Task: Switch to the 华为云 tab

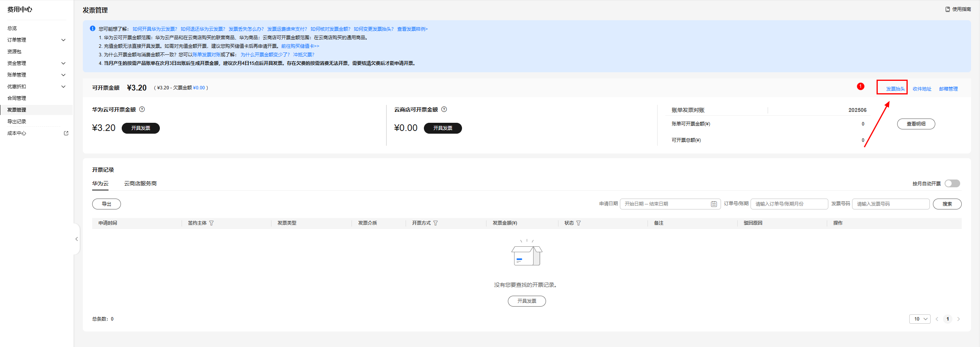Action: (x=100, y=183)
